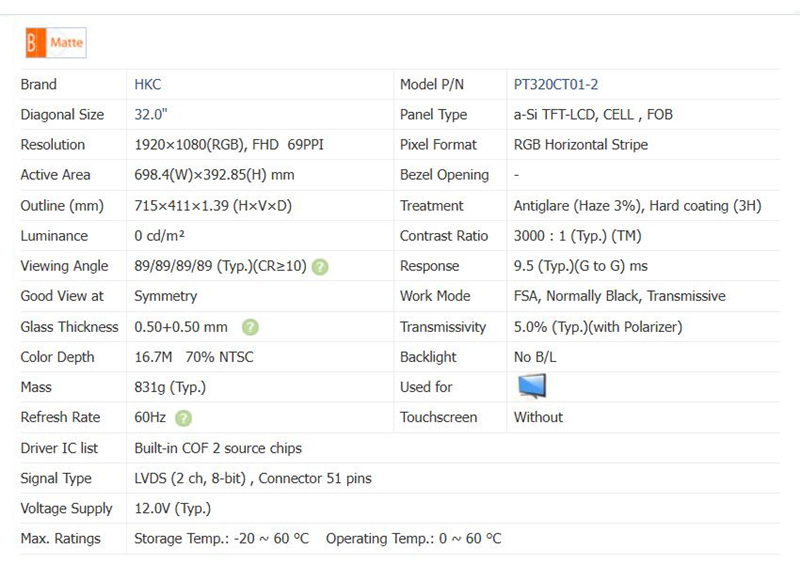Click the Antiglare treatment value
This screenshot has height=564, width=800.
pos(637,206)
